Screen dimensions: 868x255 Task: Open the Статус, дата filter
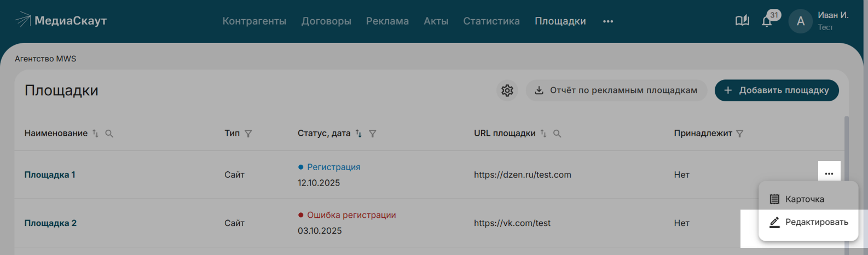(x=372, y=134)
